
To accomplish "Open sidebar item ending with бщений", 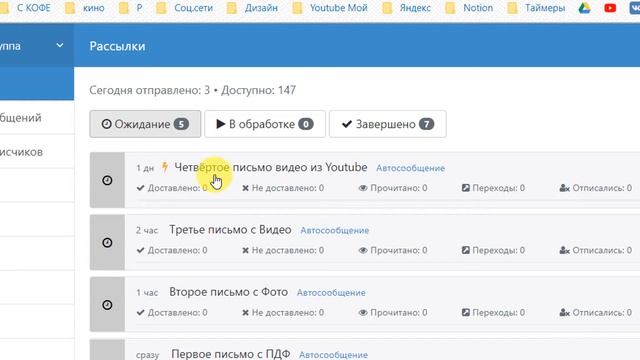I will point(37,118).
